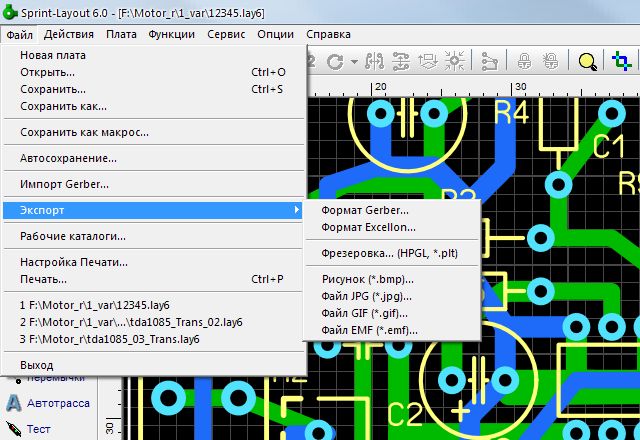Click the Тест probe icon
640x440 pixels.
(x=13, y=429)
